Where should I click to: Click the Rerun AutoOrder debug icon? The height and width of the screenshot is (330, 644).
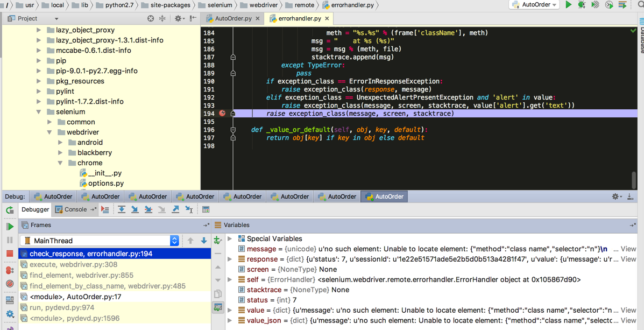click(x=10, y=210)
